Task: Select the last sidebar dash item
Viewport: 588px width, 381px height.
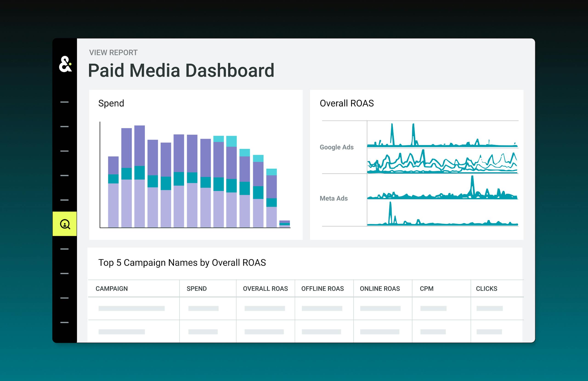Action: click(x=65, y=322)
